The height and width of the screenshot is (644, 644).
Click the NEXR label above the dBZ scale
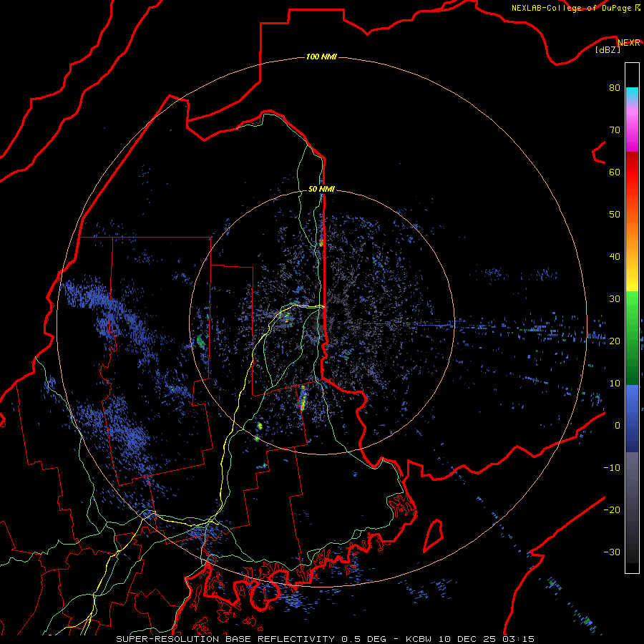[x=629, y=43]
